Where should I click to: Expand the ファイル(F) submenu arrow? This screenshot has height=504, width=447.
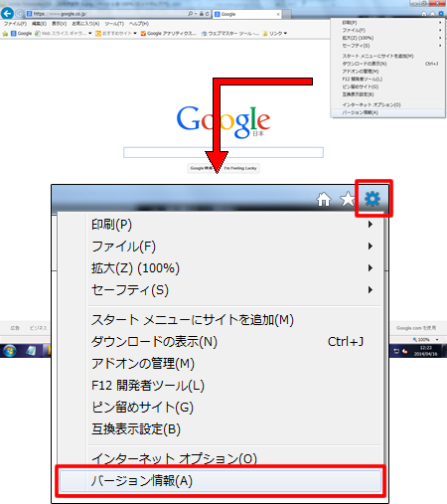tap(371, 247)
